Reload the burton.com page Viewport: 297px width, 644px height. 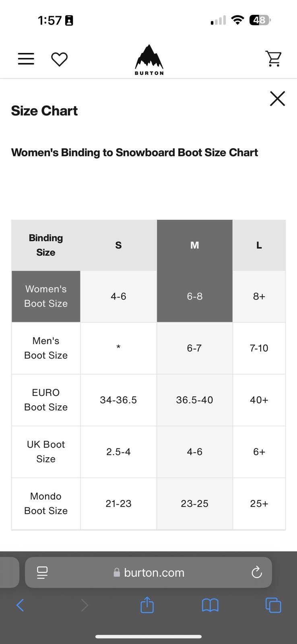point(256,572)
